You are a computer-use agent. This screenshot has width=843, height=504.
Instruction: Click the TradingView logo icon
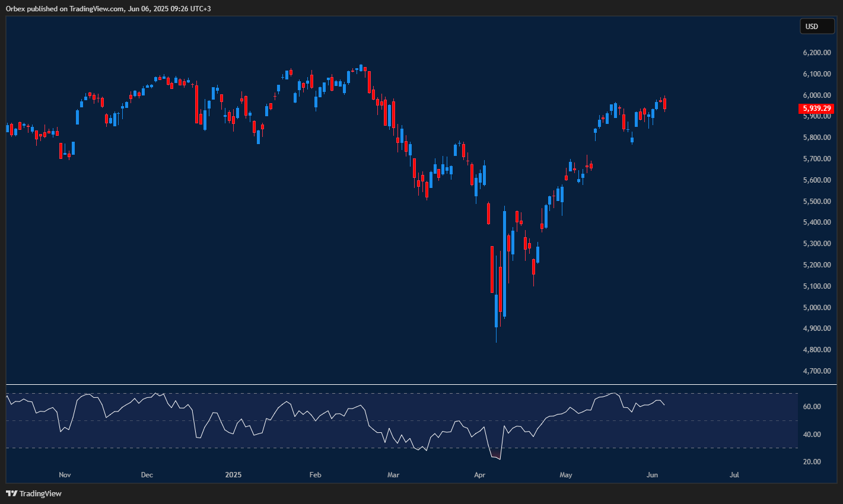[11, 493]
